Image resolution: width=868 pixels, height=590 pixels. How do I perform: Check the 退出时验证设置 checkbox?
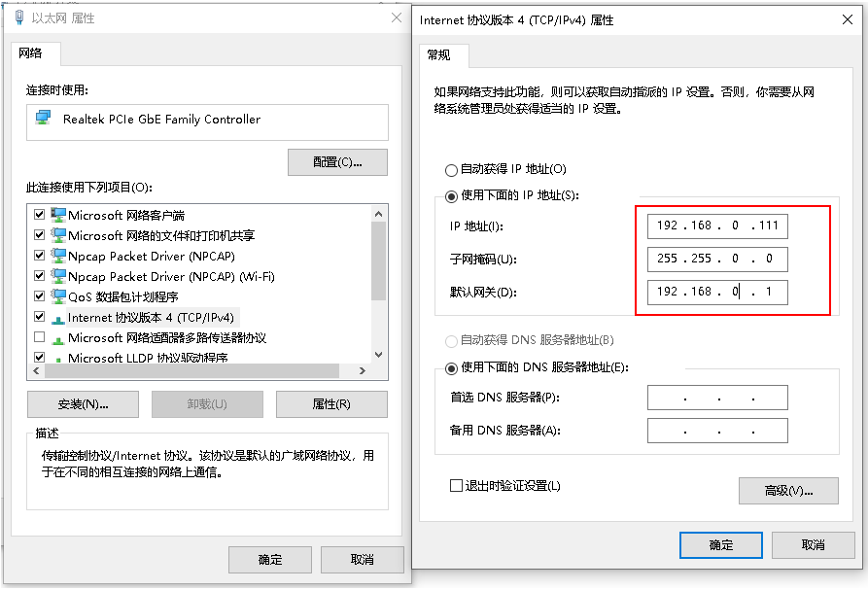[456, 486]
